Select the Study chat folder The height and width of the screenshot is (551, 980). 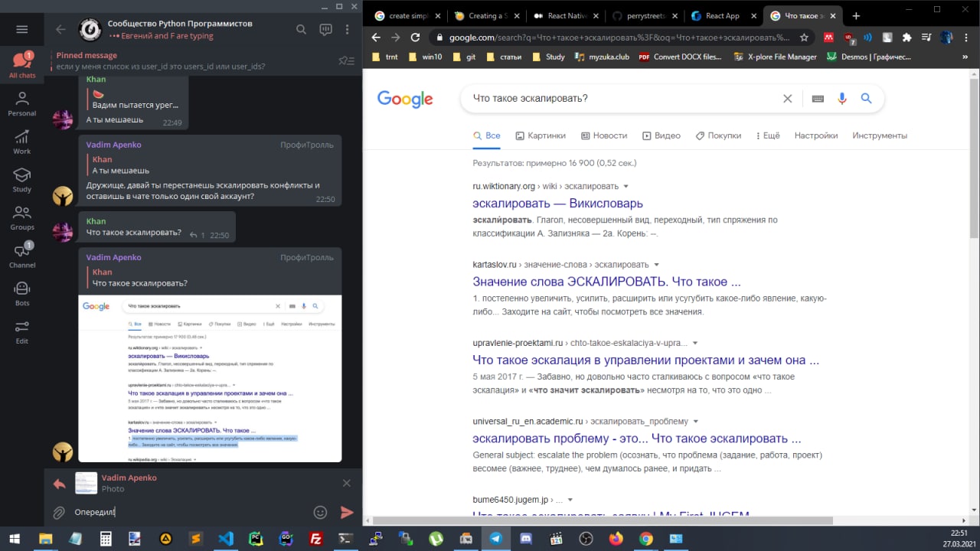tap(22, 180)
